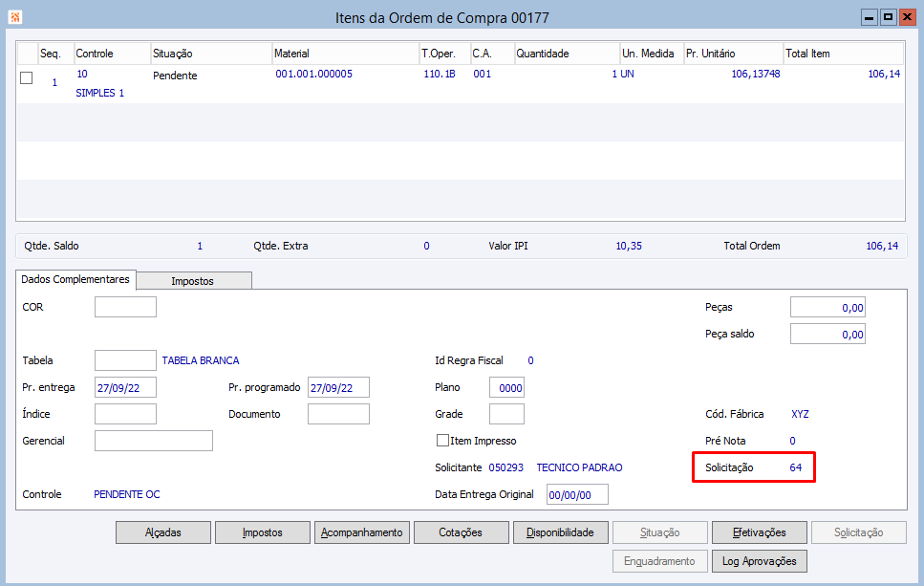Screen dimensions: 924x586
Task: Click the TABELA BRANCA label
Action: [x=201, y=360]
